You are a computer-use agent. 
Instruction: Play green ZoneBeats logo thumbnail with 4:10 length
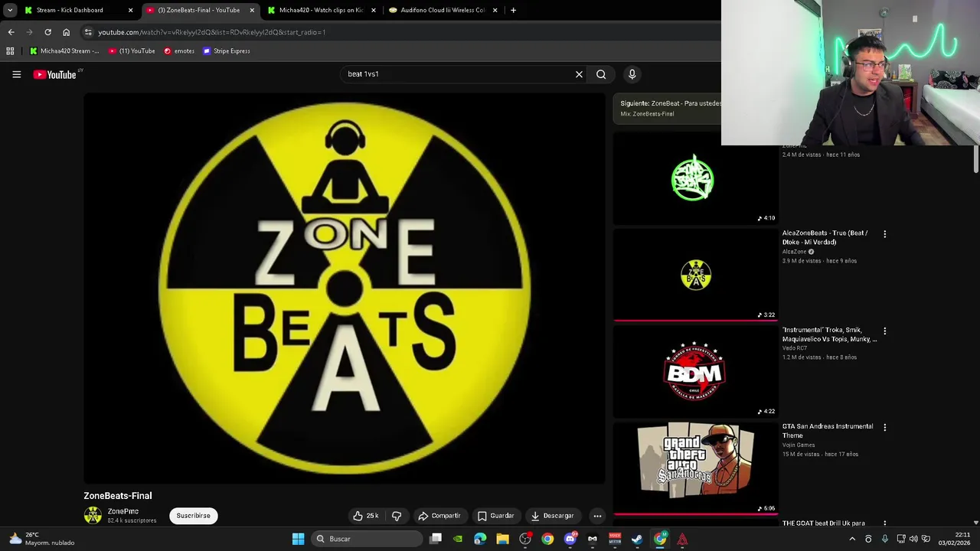695,179
